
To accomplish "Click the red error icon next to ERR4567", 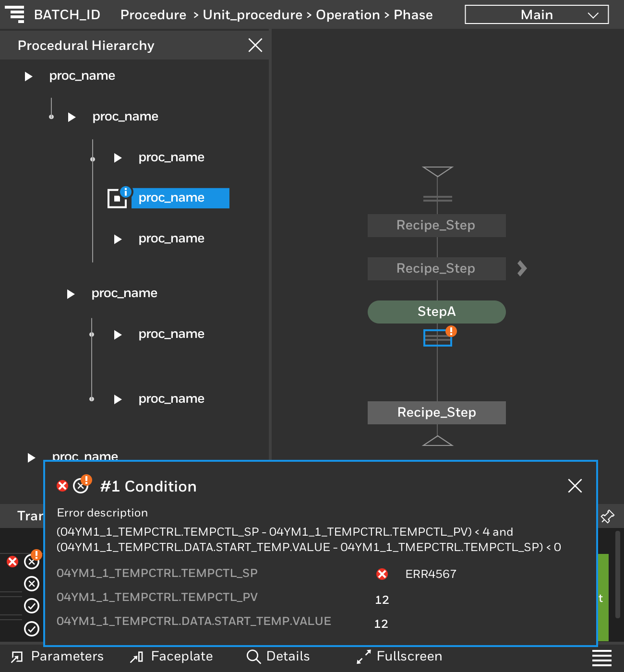I will (x=382, y=574).
